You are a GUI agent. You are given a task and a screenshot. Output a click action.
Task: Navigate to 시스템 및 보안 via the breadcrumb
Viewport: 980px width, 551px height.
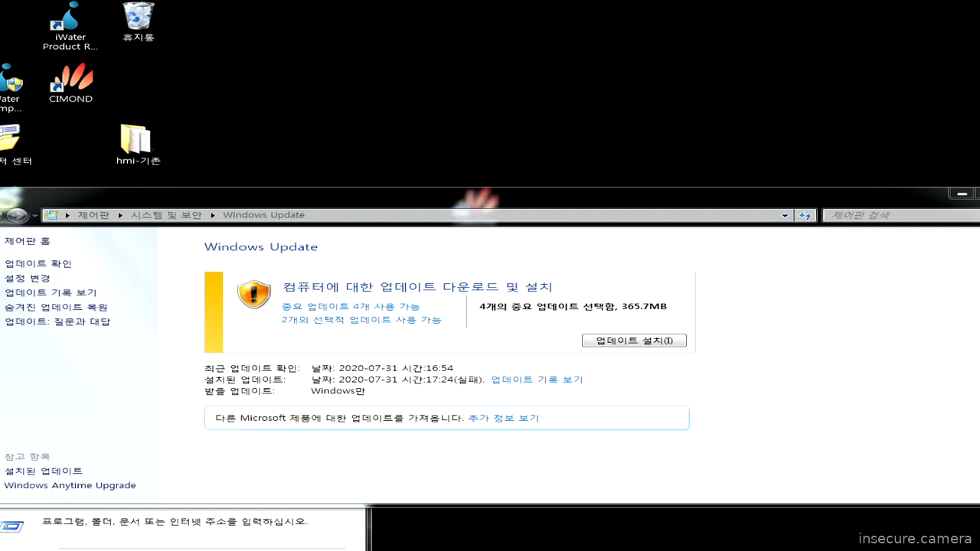pyautogui.click(x=166, y=215)
